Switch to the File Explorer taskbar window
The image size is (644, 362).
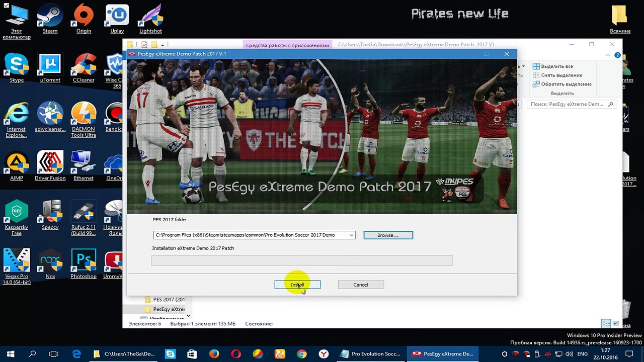(x=124, y=354)
